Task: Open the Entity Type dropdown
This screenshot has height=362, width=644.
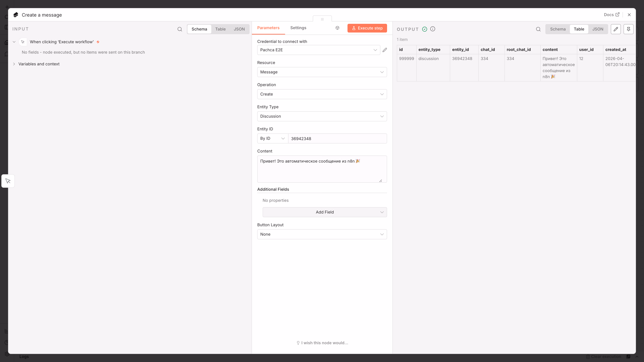Action: 322,116
